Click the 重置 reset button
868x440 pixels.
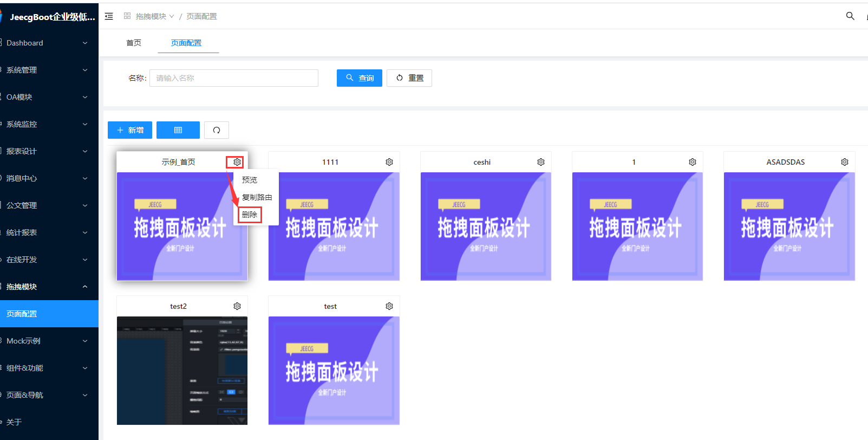[409, 78]
